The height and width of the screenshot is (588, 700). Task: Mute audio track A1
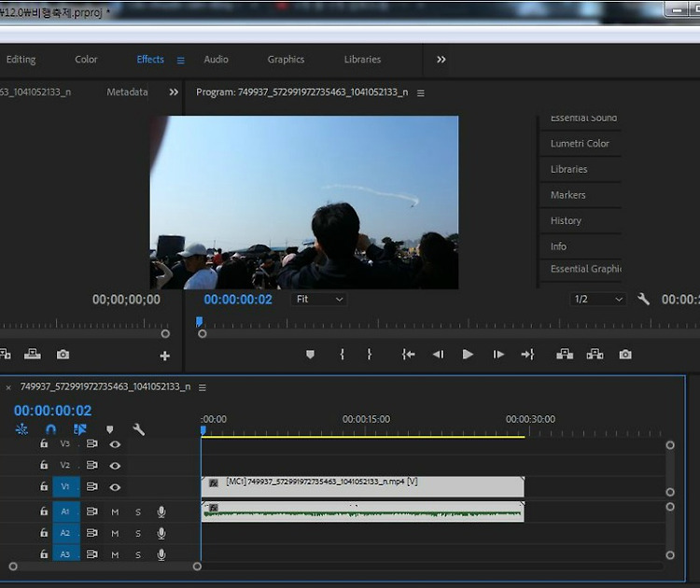tap(116, 512)
